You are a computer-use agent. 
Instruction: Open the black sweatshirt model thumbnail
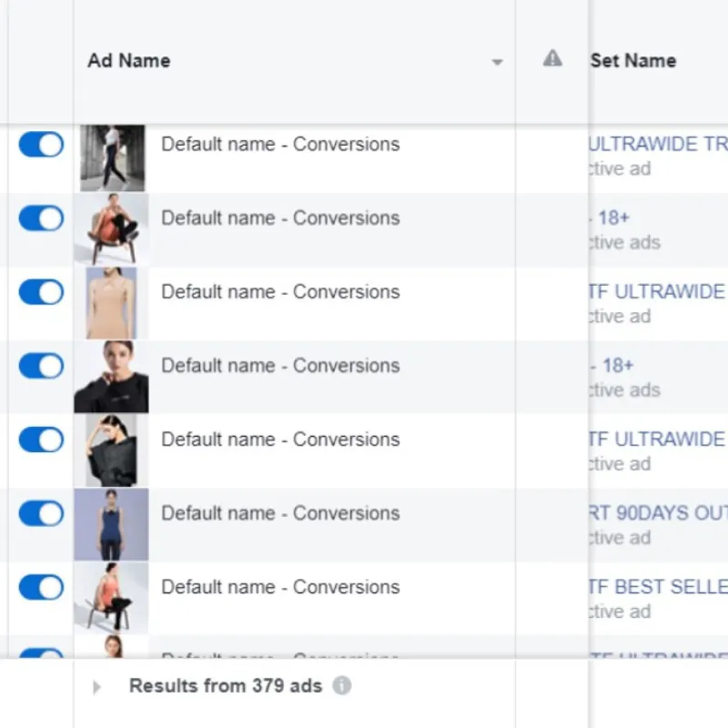[111, 377]
